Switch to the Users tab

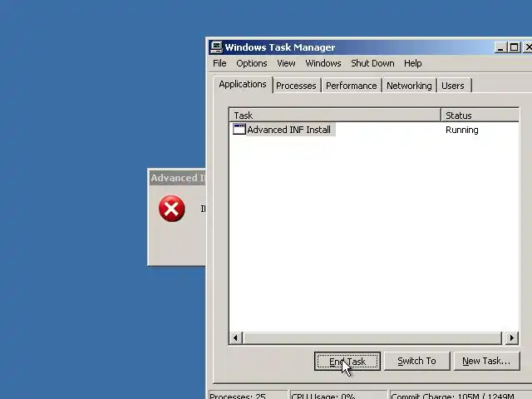[x=453, y=86]
